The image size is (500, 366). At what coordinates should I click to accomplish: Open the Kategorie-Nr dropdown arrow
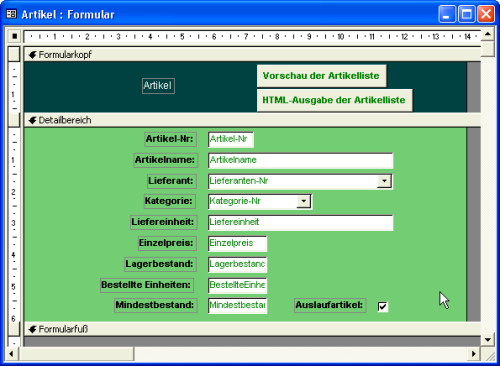[x=304, y=202]
